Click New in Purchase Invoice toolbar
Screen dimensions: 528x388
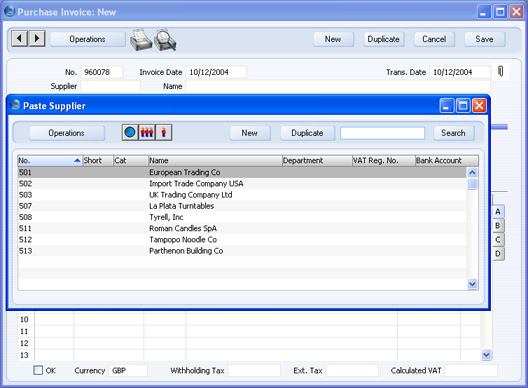[333, 39]
